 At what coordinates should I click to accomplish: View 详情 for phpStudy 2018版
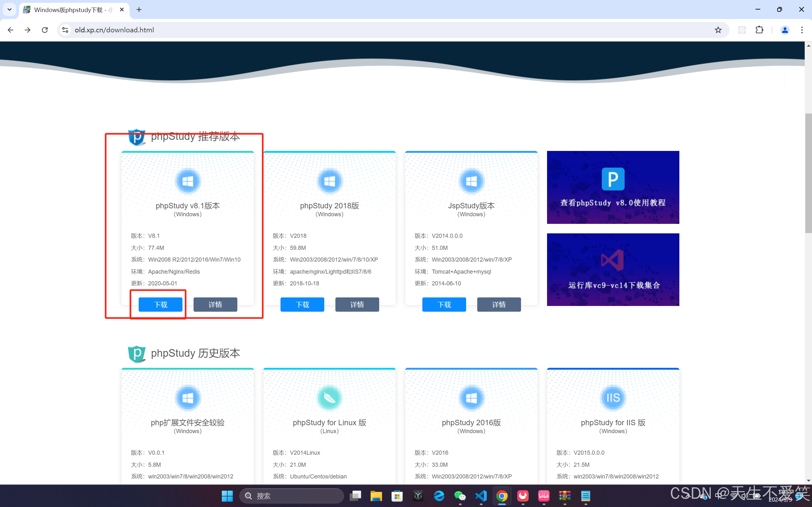[x=357, y=304]
